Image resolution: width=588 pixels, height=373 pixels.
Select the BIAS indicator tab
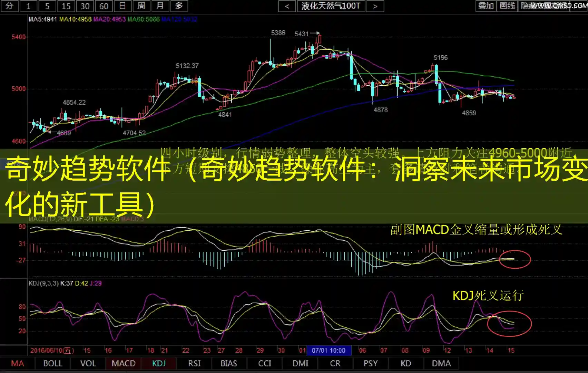229,363
